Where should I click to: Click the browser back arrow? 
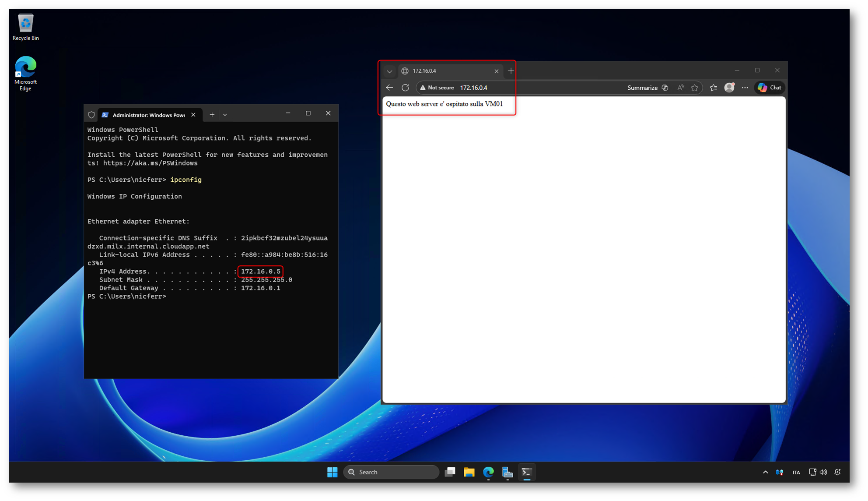[x=389, y=88]
